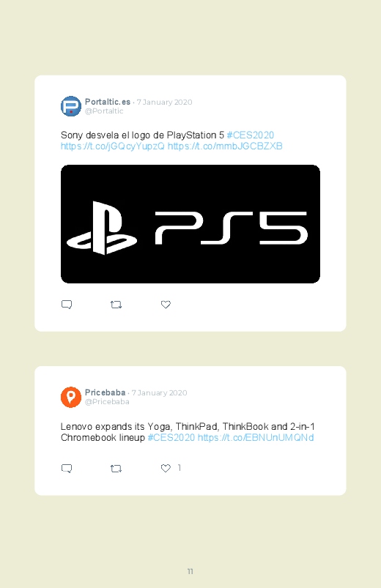The width and height of the screenshot is (381, 588).
Task: Retweet the Pricebaba Lenovo tweet
Action: tap(116, 469)
